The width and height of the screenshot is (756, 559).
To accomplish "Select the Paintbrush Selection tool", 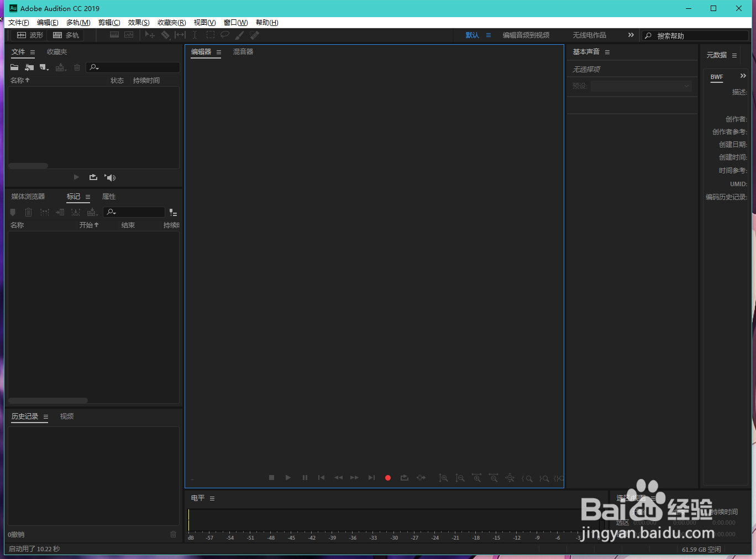I will point(239,35).
